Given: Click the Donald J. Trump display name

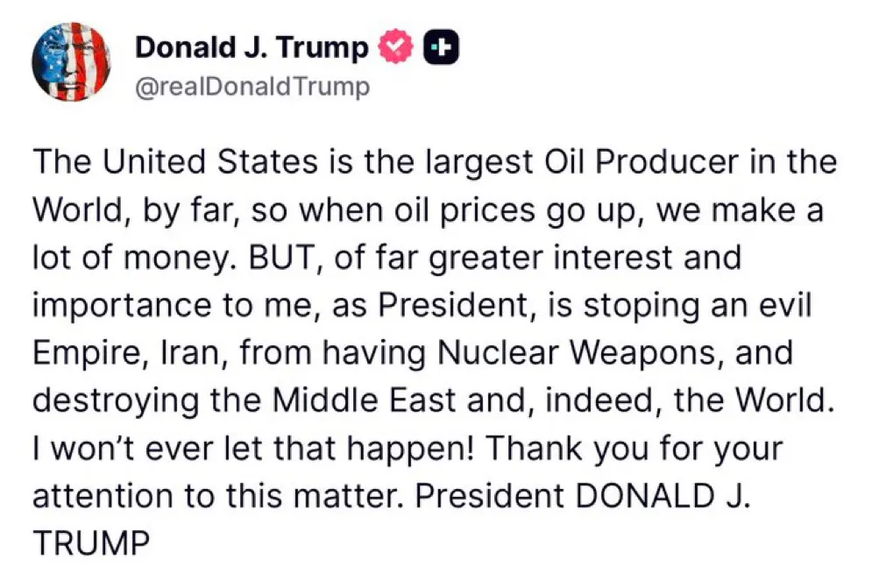Looking at the screenshot, I should pyautogui.click(x=252, y=49).
